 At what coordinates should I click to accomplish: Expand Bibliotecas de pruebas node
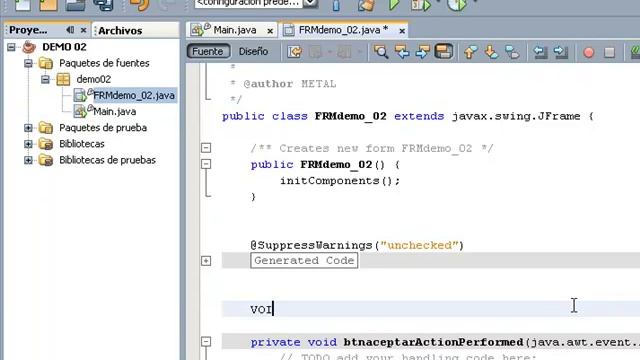(28, 160)
